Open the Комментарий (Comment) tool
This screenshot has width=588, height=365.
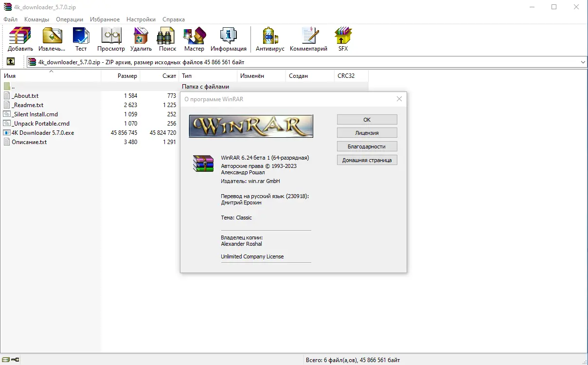(x=308, y=39)
